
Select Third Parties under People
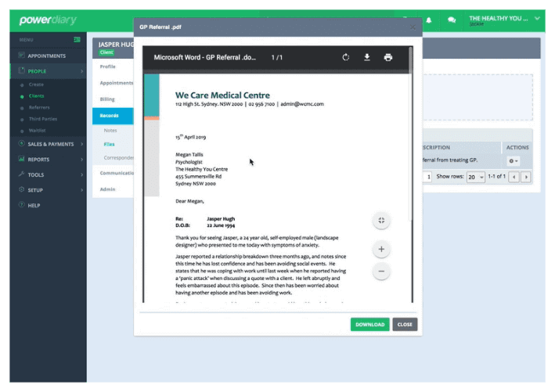pos(43,119)
